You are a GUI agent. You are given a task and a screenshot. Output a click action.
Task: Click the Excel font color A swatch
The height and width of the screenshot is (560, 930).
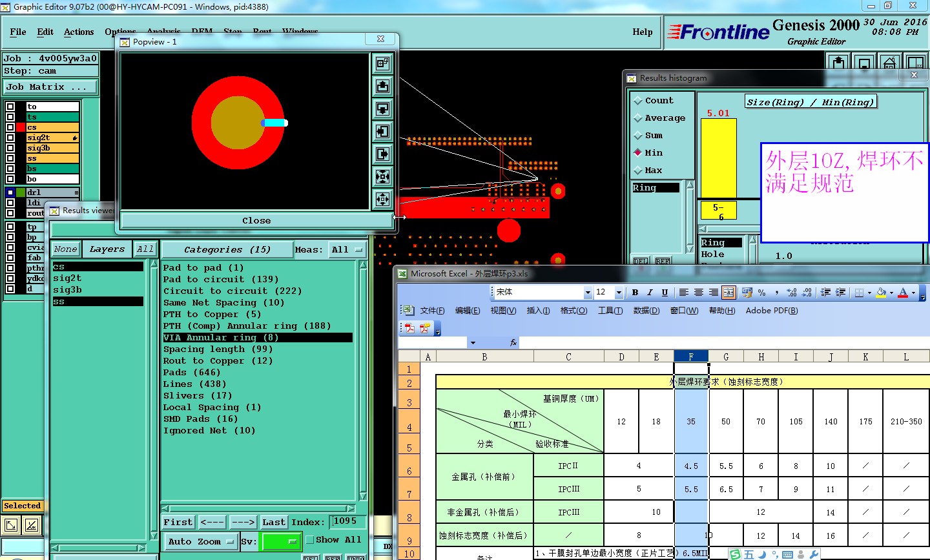point(903,293)
